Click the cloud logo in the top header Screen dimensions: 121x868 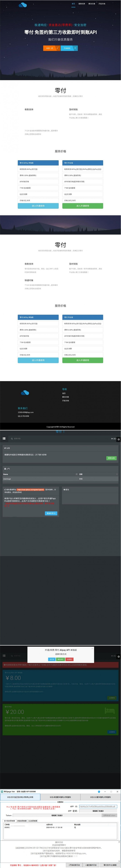tap(22, 5)
